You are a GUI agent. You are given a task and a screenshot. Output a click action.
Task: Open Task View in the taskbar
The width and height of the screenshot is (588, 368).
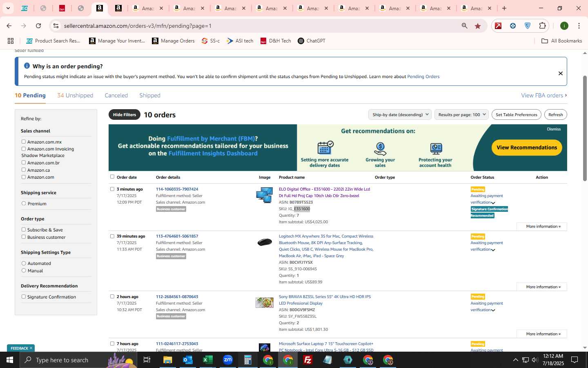(x=147, y=360)
